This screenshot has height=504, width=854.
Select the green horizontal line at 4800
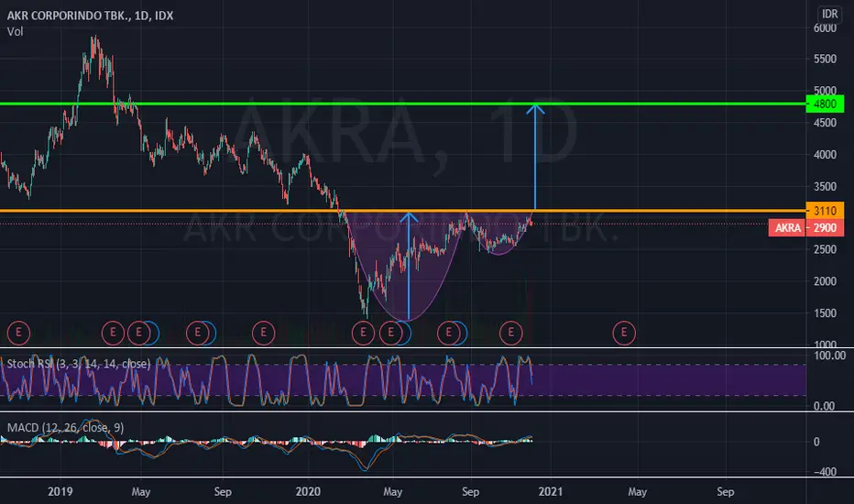[x=403, y=104]
